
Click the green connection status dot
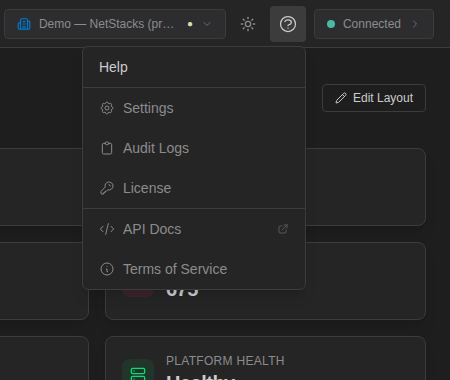pyautogui.click(x=331, y=24)
